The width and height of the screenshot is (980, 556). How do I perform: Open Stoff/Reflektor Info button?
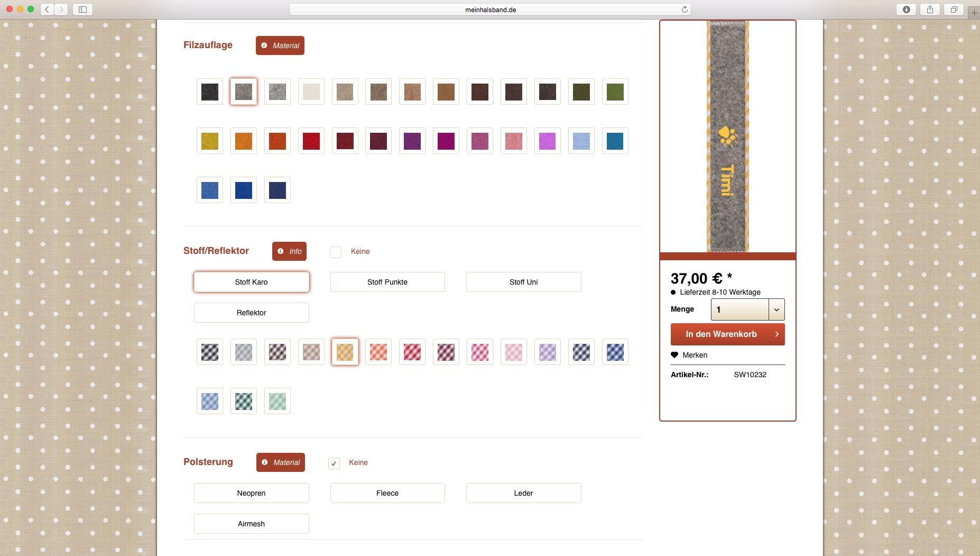click(290, 251)
